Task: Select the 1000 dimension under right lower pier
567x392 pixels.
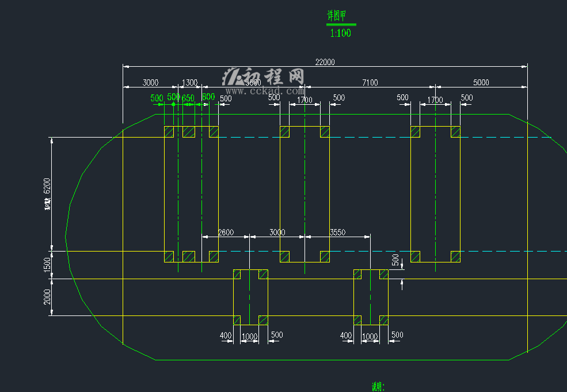Action: click(x=370, y=337)
